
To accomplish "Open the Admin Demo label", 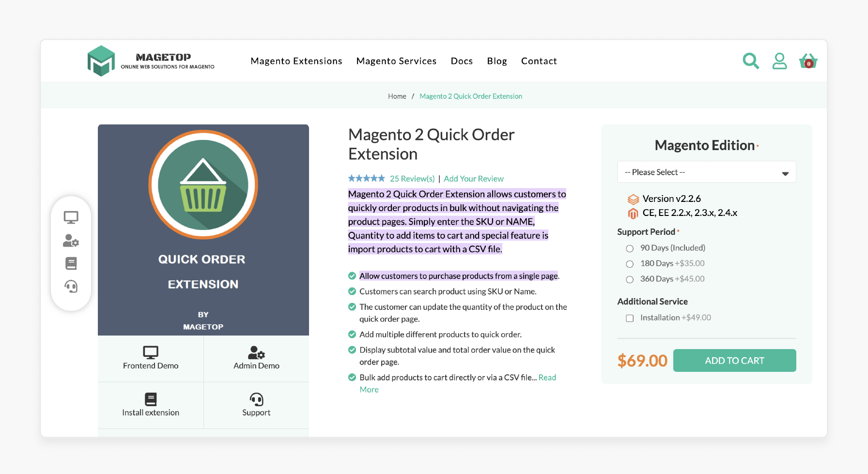I will (256, 366).
